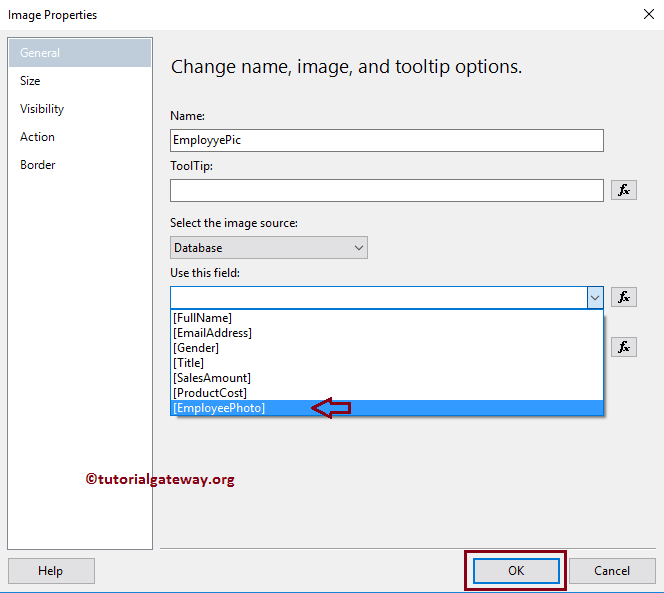Select [EmployeePhoto] field option

click(x=387, y=408)
